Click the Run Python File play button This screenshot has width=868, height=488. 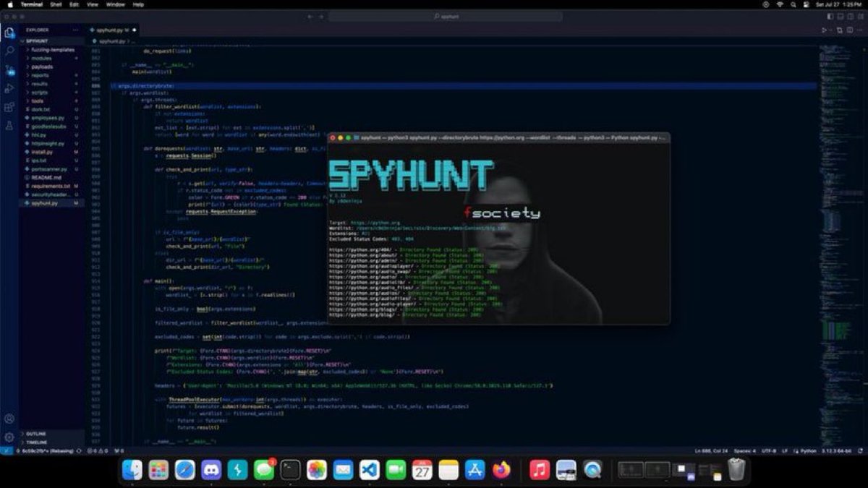824,30
